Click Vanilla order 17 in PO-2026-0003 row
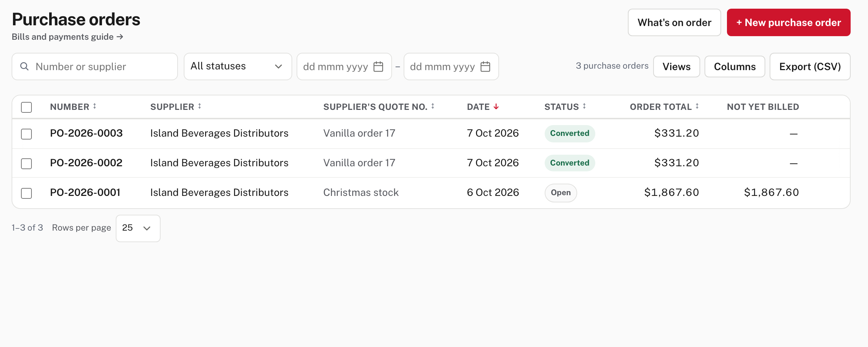Viewport: 868px width, 347px height. click(359, 133)
